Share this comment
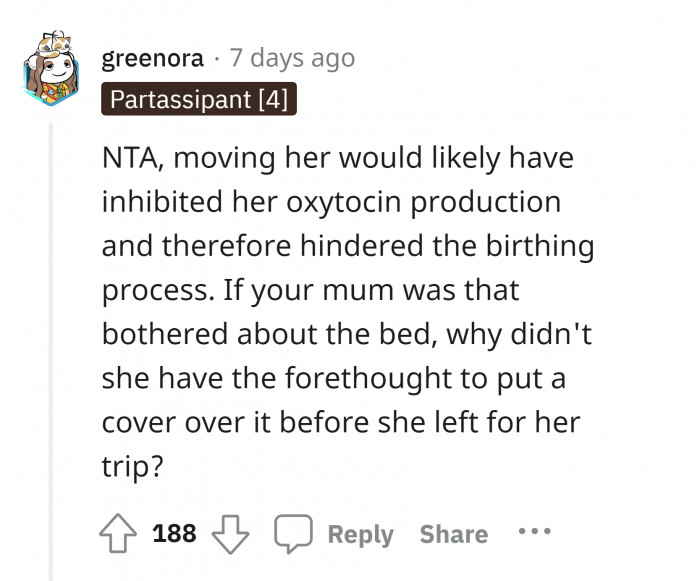Screen dimensions: 700x581 coord(453,534)
